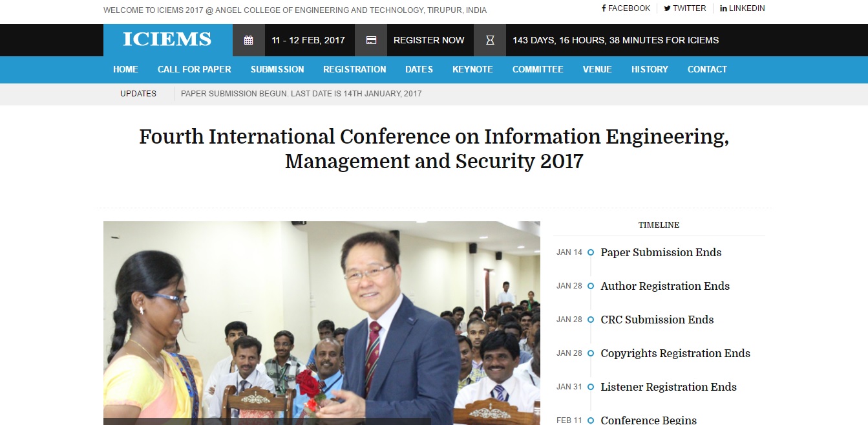Open the Twitter link in the top bar

pyautogui.click(x=685, y=8)
